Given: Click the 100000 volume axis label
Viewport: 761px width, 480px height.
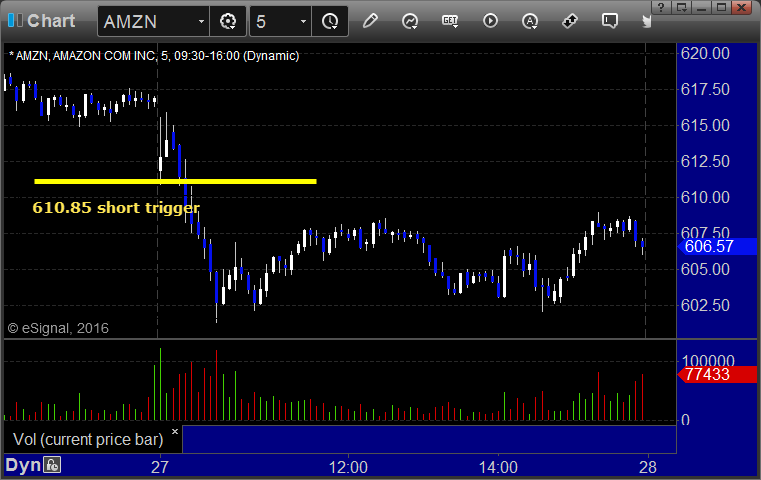Looking at the screenshot, I should click(708, 360).
